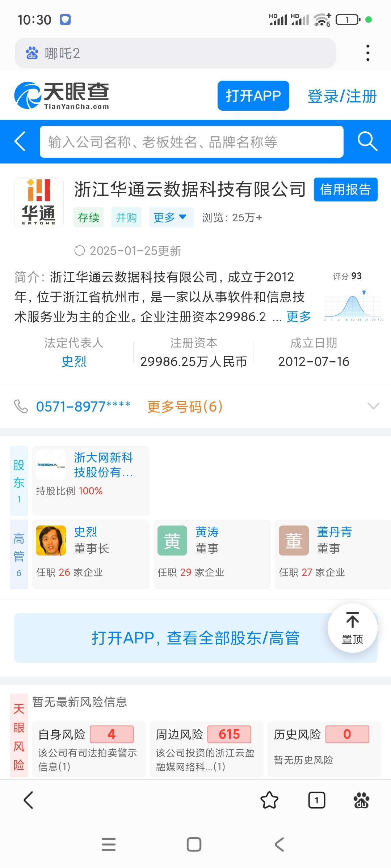Tap the battery indicator in status bar
Image resolution: width=391 pixels, height=868 pixels.
click(348, 20)
